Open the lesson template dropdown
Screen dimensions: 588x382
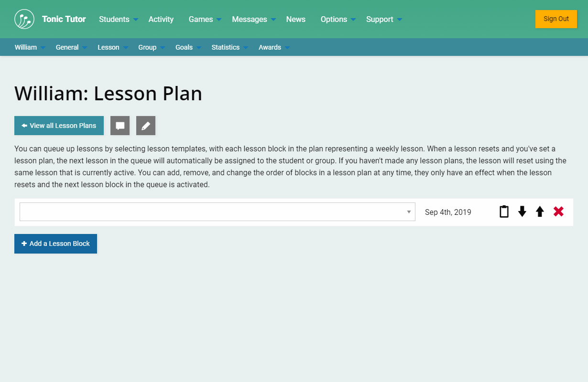pos(217,212)
